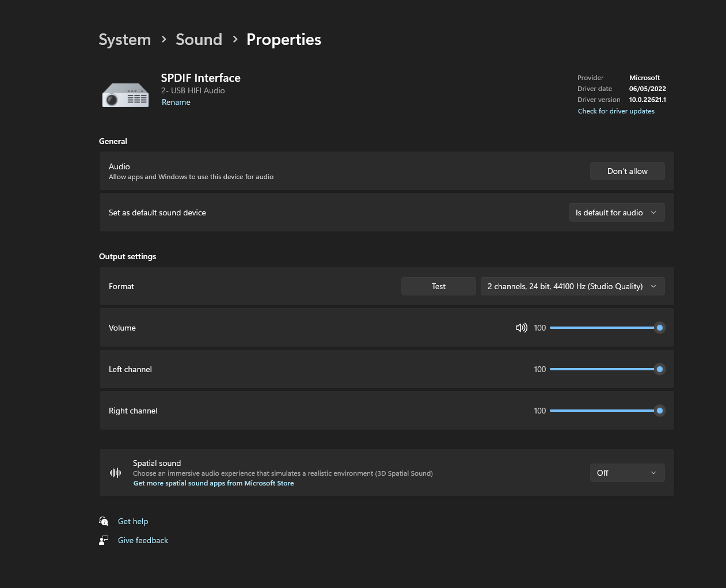Open the Spatial sound Off dropdown

click(x=628, y=473)
